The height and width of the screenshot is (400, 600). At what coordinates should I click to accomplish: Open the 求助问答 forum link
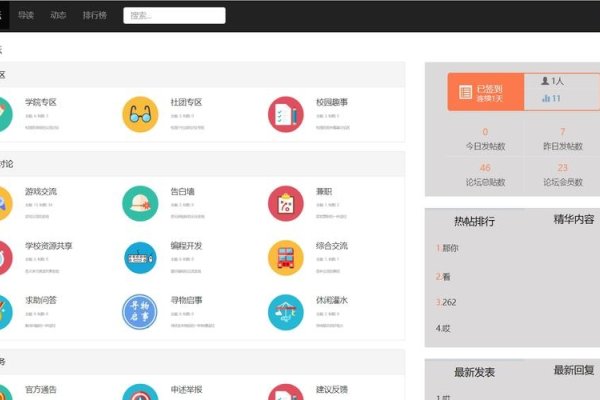click(41, 300)
